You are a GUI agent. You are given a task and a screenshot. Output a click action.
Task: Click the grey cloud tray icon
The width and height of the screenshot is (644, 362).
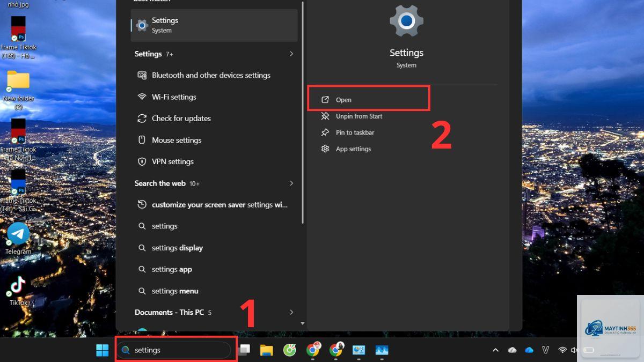(513, 350)
